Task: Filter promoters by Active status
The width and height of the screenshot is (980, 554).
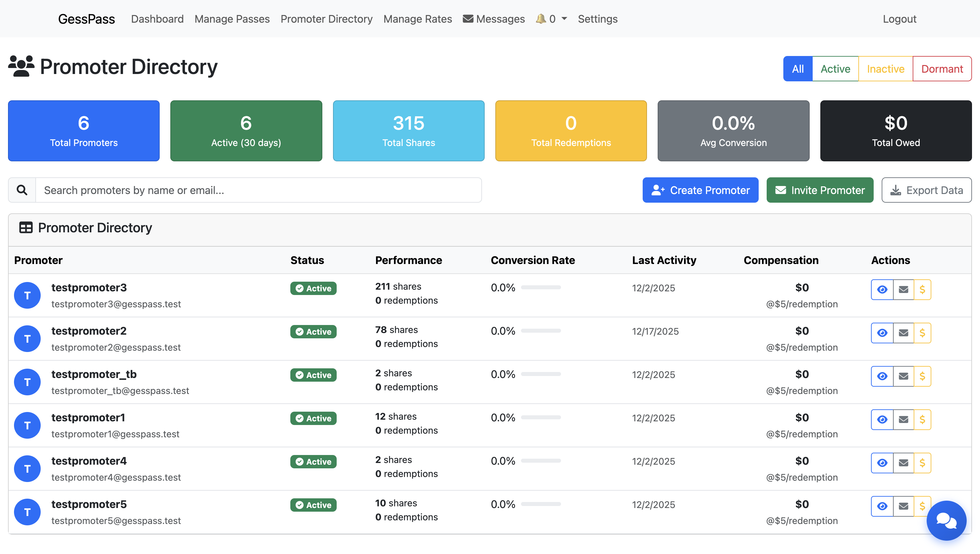Action: 835,69
